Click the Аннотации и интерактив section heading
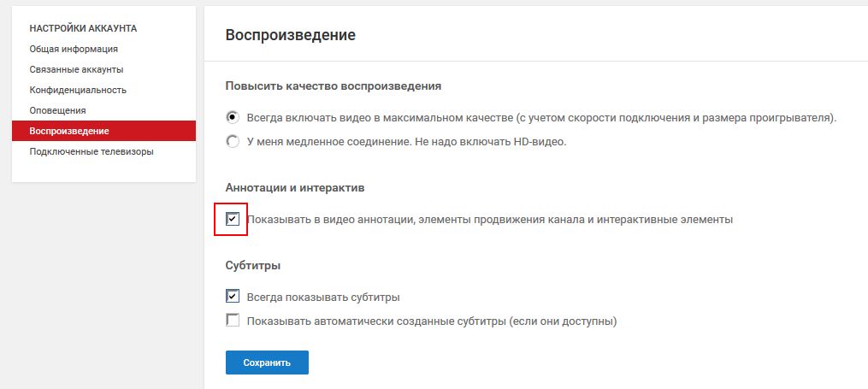 click(x=295, y=187)
